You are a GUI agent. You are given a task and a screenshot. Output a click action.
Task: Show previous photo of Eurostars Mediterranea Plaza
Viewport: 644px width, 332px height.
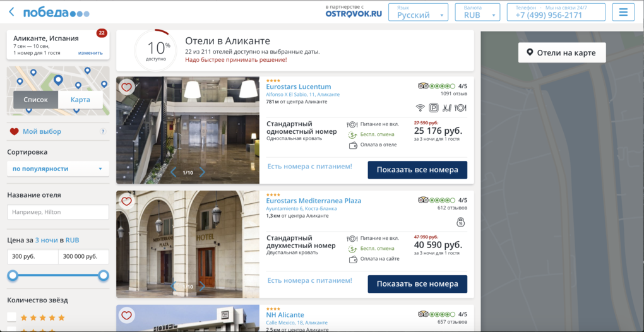[174, 287]
